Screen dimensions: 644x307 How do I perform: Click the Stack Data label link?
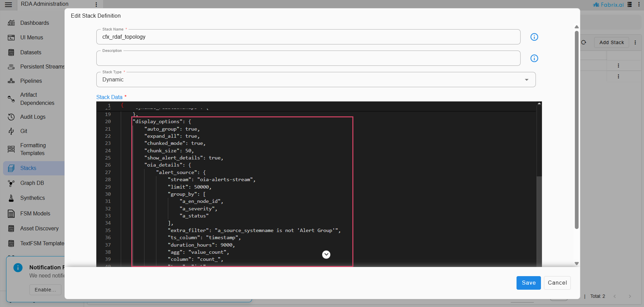[x=109, y=97]
